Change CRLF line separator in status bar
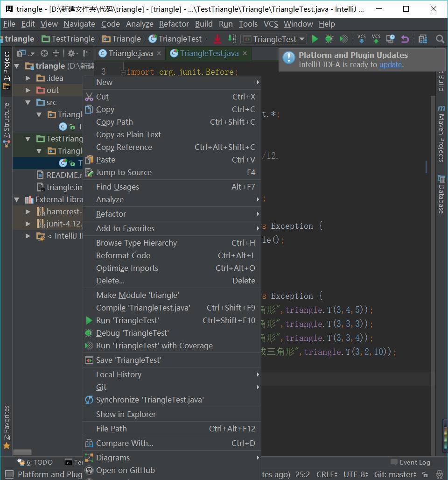448x480 pixels. coord(327,474)
